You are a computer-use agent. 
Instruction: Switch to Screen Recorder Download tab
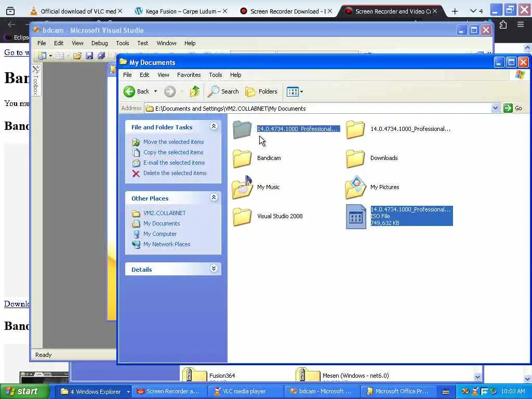[286, 11]
